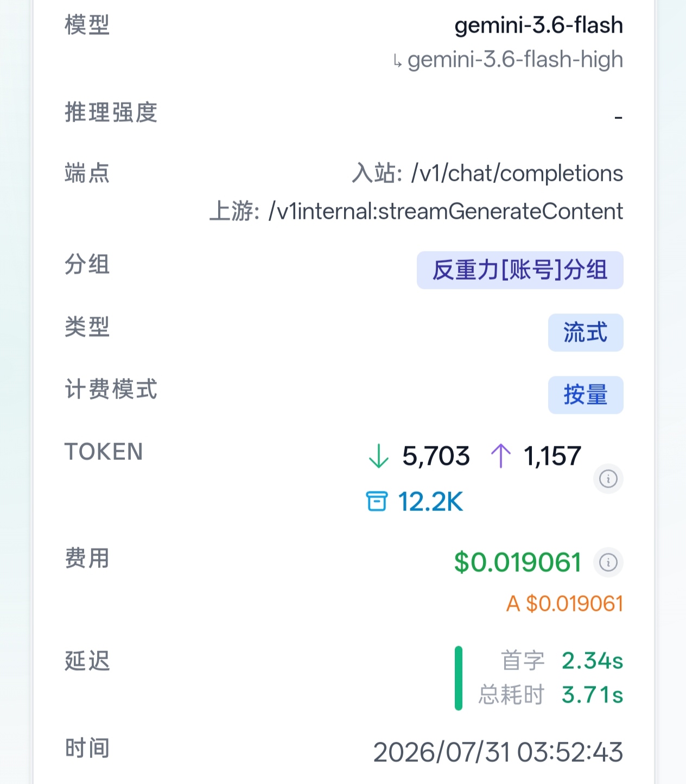Click the 首字 latency label

click(x=523, y=661)
